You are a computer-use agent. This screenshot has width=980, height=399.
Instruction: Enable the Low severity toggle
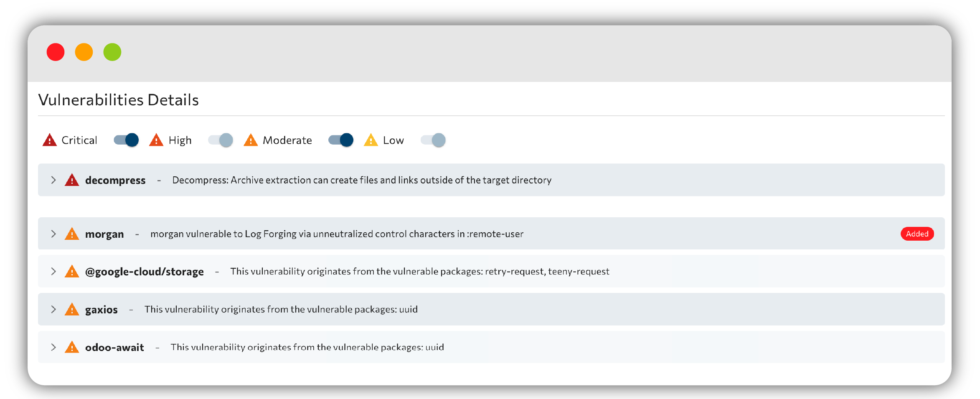(x=433, y=140)
